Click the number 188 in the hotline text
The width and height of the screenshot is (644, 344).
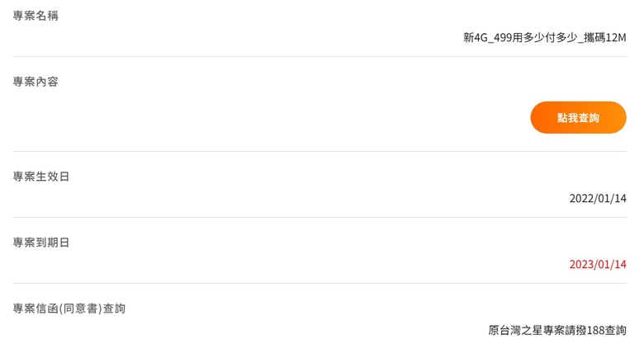[595, 330]
